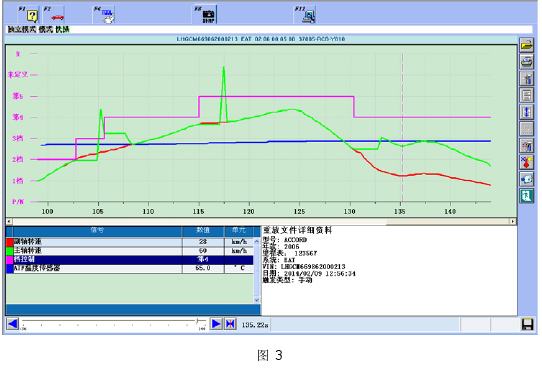The height and width of the screenshot is (368, 542).
Task: Click the list view icon in sidebar
Action: (526, 95)
